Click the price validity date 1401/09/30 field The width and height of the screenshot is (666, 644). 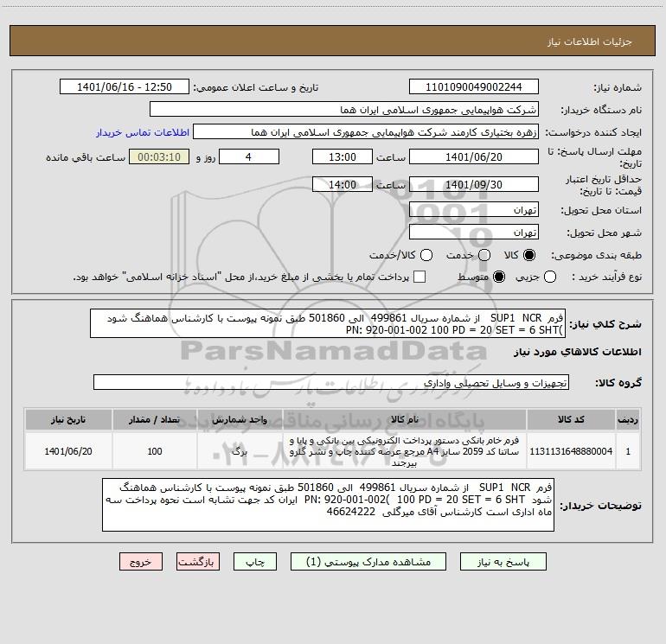(474, 184)
